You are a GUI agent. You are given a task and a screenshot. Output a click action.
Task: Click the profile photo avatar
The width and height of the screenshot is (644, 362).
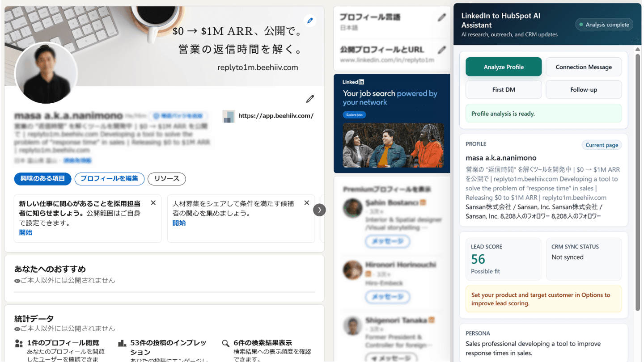47,73
